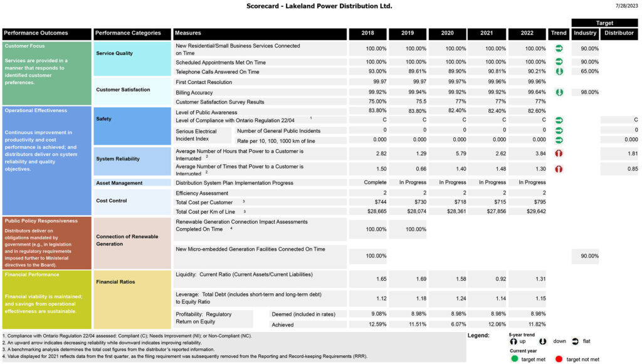Select the Financial Ratios category cell
The height and width of the screenshot is (364, 642).
click(x=132, y=299)
